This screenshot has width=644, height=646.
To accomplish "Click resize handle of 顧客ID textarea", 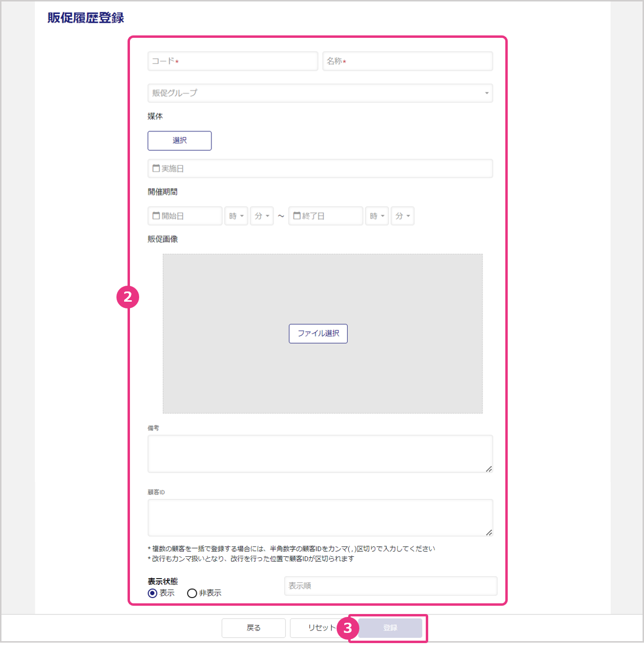I will click(x=489, y=533).
